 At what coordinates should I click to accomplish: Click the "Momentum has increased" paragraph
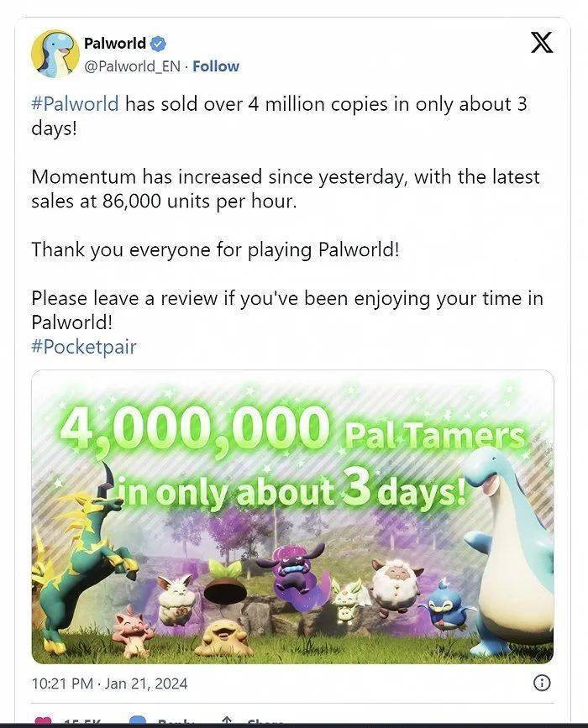pos(285,189)
